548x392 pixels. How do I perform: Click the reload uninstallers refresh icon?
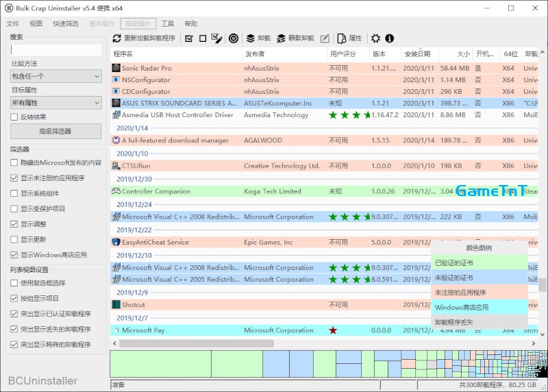click(116, 38)
